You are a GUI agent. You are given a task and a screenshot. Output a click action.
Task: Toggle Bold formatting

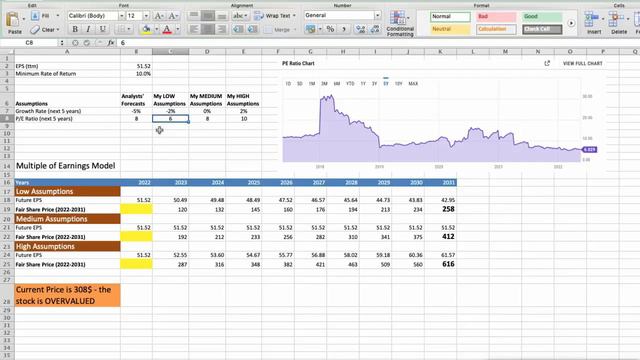click(75, 29)
